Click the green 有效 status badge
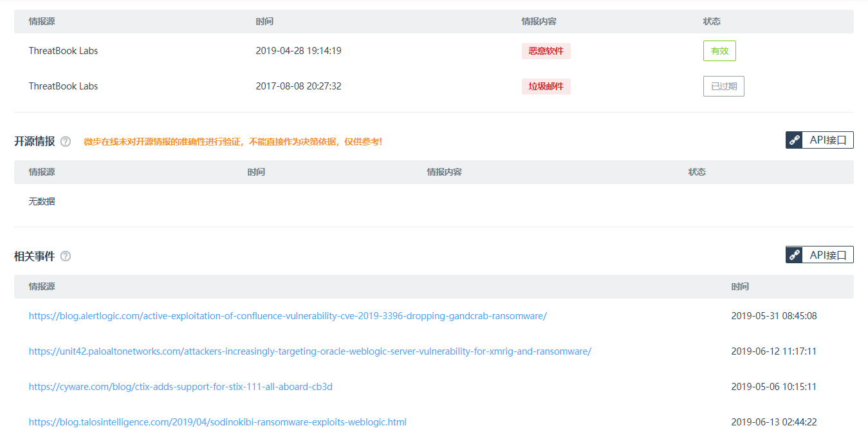Screen dimensions: 868x446 [x=719, y=51]
